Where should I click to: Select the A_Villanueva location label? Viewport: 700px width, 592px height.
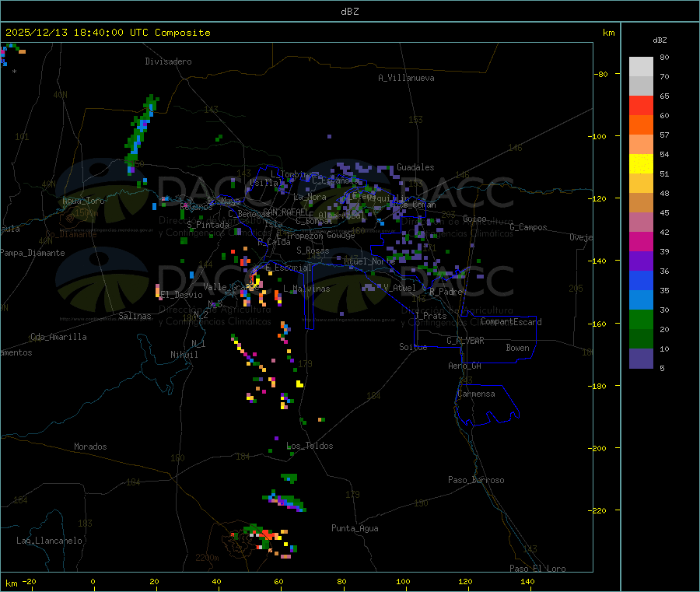[x=406, y=78]
